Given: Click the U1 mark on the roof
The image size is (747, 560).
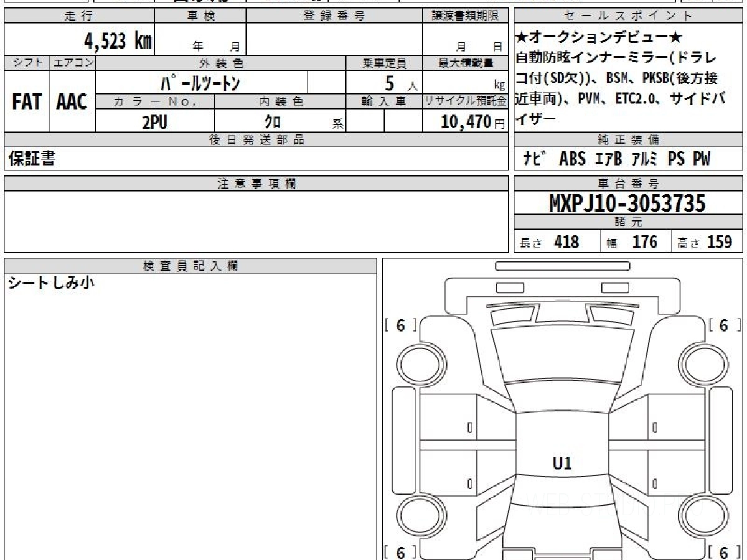Looking at the screenshot, I should pyautogui.click(x=562, y=463).
